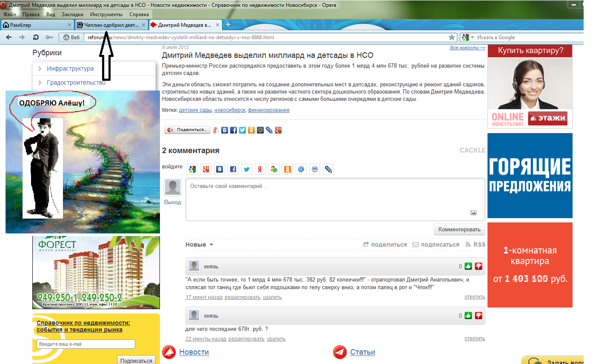
Task: Open the Справка menu
Action: [x=139, y=14]
